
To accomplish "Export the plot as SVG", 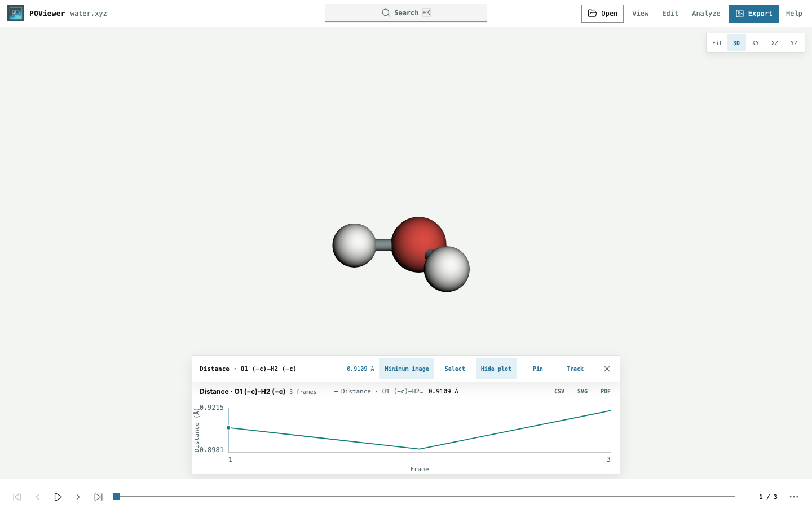I will [582, 391].
